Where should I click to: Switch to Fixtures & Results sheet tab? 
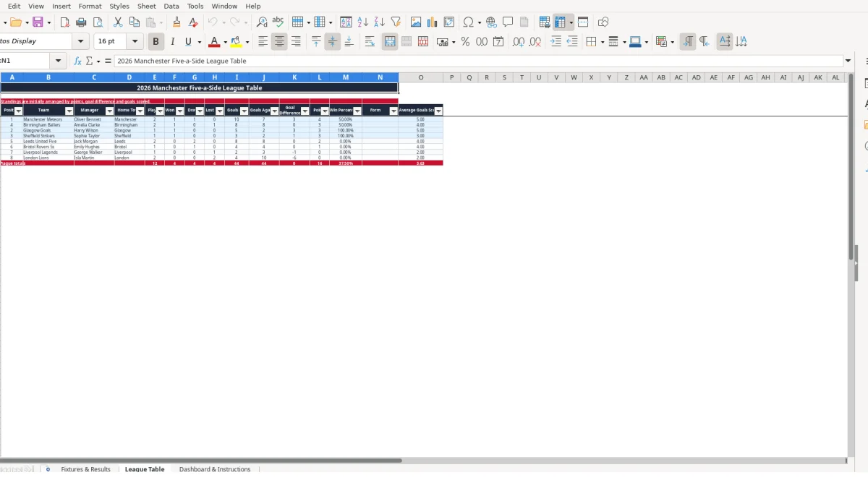(85, 469)
